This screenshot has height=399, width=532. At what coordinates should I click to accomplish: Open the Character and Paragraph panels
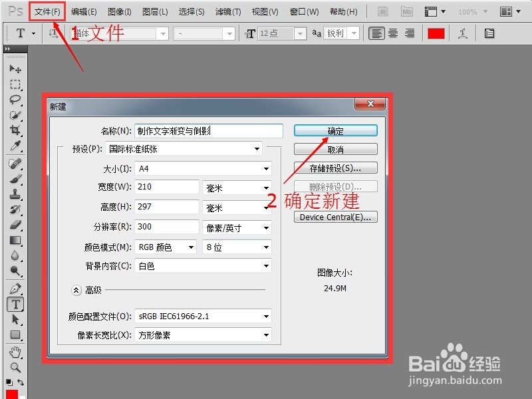[x=489, y=33]
